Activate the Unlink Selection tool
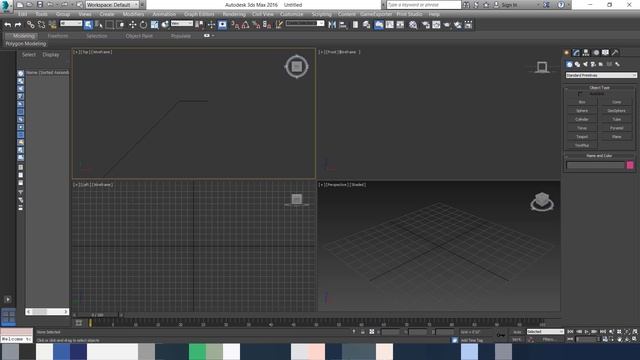The height and width of the screenshot is (360, 640). click(x=41, y=25)
